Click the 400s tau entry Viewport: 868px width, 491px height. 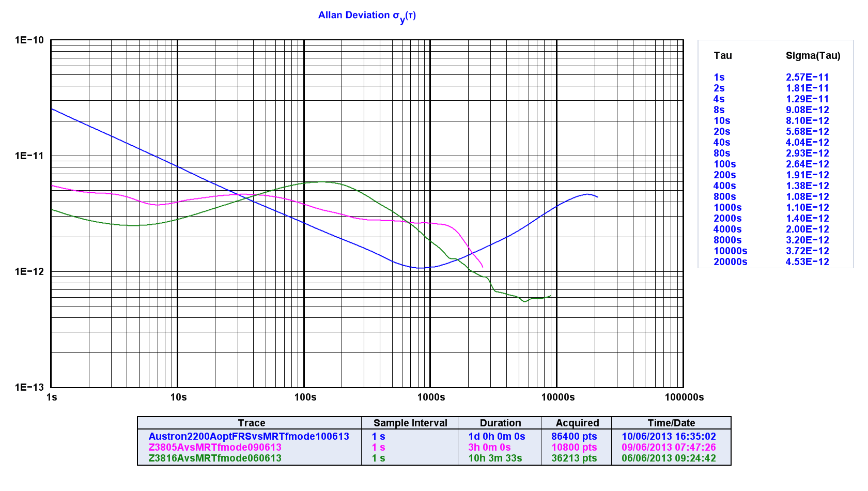pyautogui.click(x=725, y=186)
